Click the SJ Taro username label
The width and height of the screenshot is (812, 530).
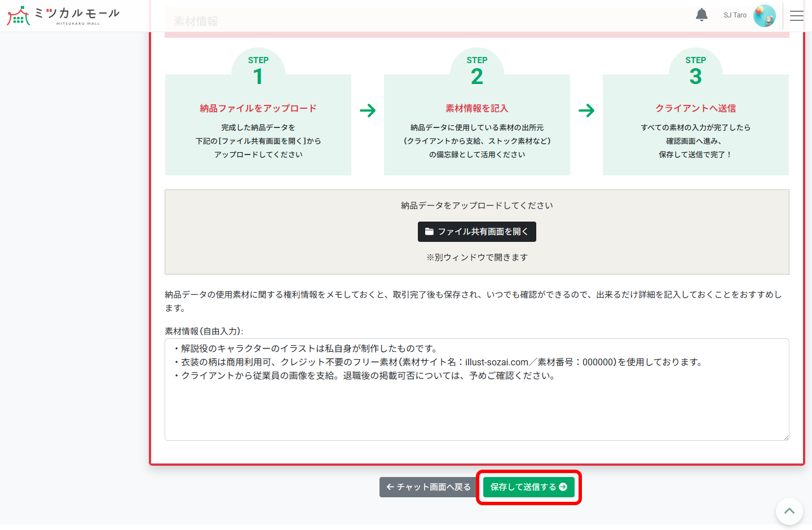tap(734, 15)
